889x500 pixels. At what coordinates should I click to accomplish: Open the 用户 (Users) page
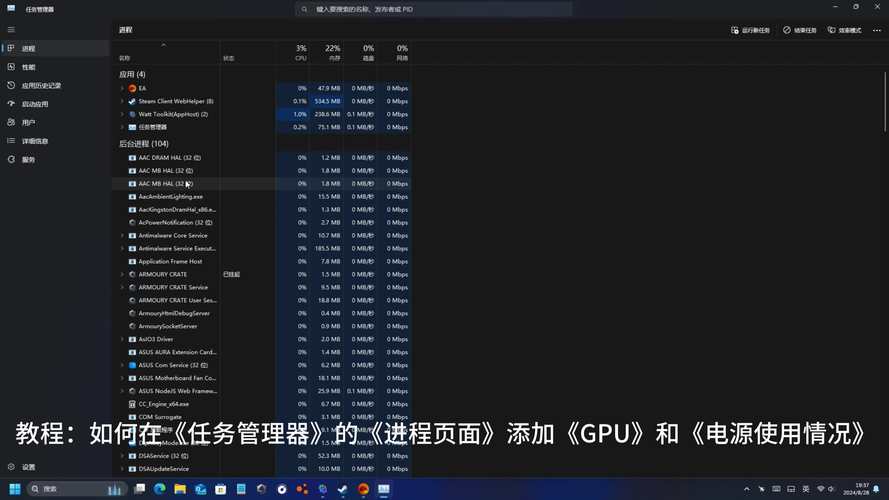(x=55, y=122)
